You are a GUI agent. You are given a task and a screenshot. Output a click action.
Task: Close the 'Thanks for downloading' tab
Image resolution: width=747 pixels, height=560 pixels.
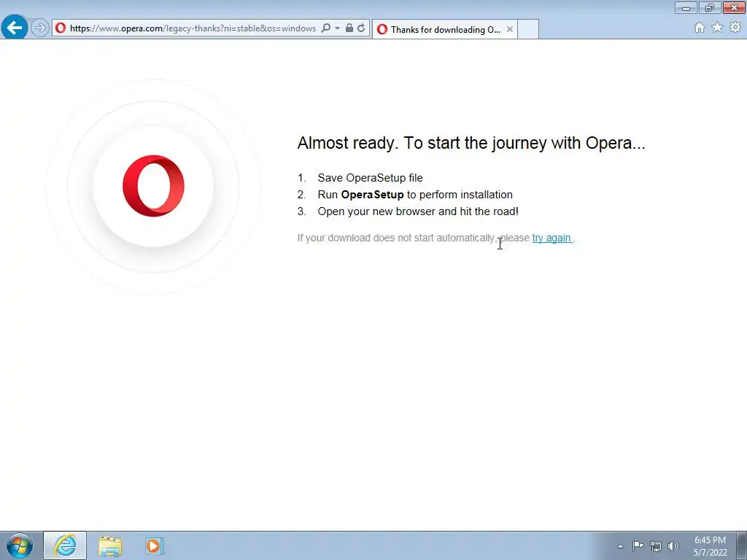[x=510, y=29]
